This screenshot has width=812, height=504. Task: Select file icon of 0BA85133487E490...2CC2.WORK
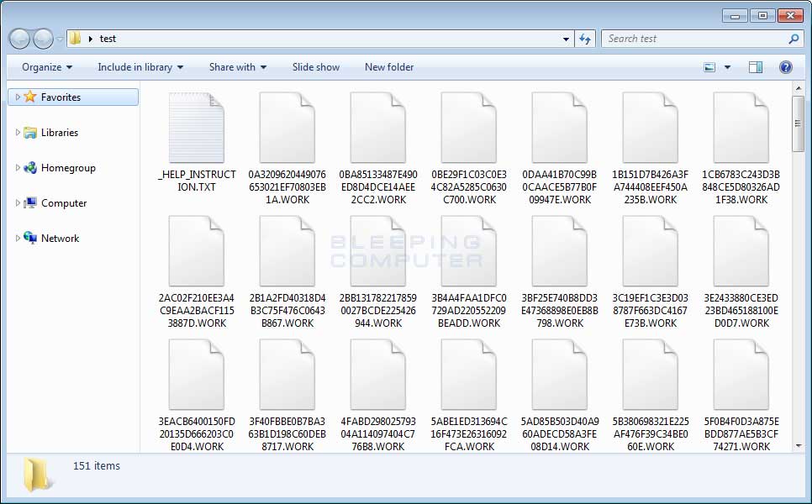(x=378, y=128)
